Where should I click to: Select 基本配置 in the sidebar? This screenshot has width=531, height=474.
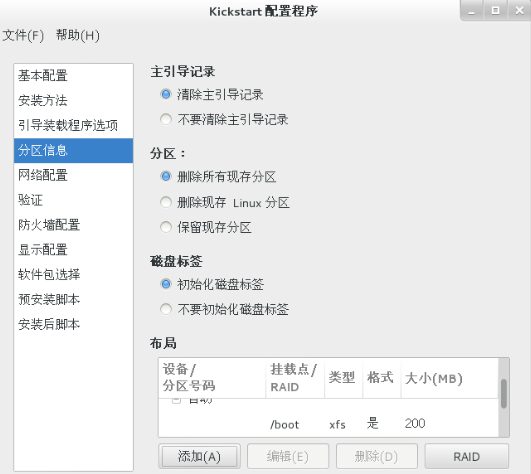pos(73,76)
